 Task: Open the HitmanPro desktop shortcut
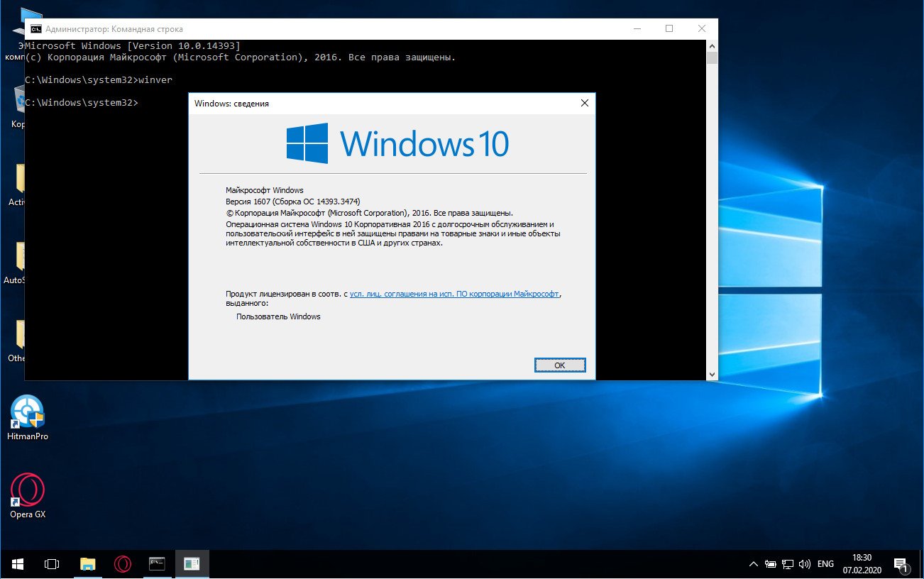[x=28, y=418]
